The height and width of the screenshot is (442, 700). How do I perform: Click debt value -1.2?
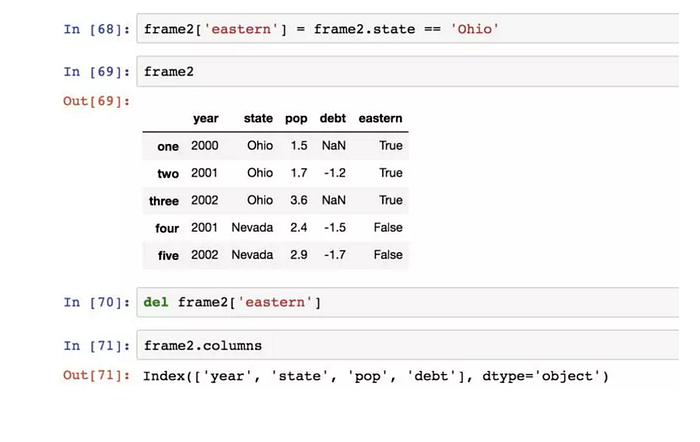click(335, 173)
